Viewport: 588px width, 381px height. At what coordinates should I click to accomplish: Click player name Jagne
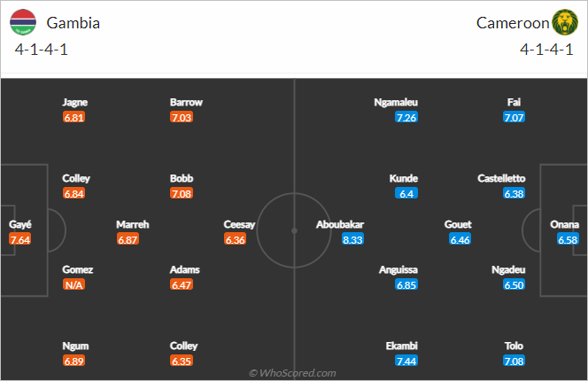click(74, 102)
